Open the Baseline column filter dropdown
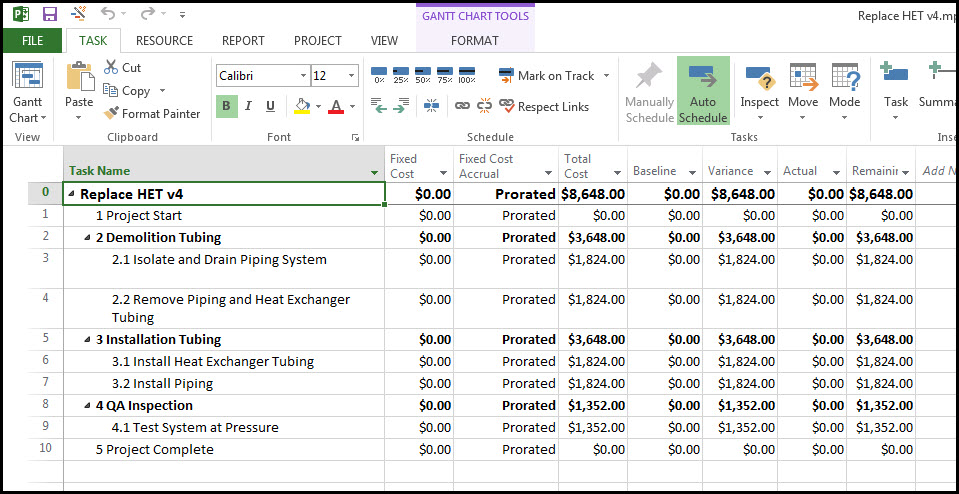The height and width of the screenshot is (494, 959). pyautogui.click(x=692, y=172)
